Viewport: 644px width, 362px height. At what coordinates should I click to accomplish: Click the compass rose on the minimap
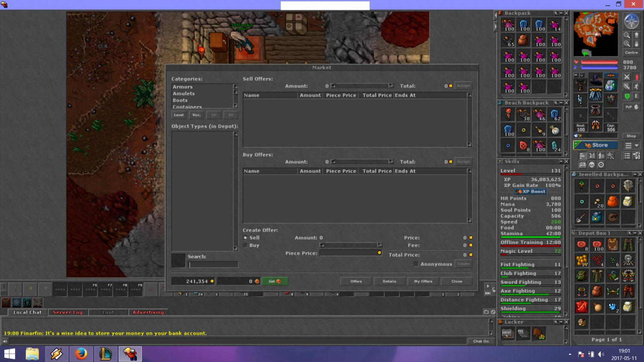tap(631, 21)
